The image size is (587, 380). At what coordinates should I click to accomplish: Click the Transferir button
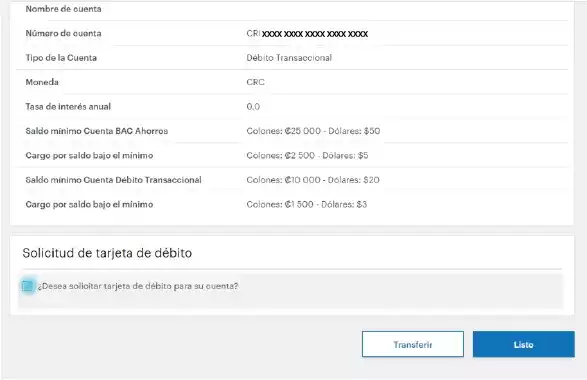pos(413,344)
